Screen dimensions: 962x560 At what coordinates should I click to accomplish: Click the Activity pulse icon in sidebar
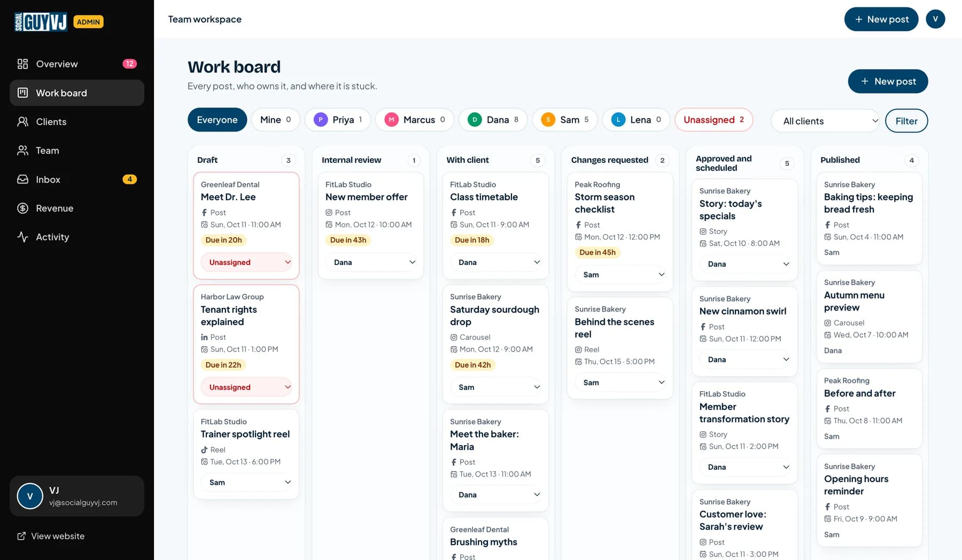[22, 237]
